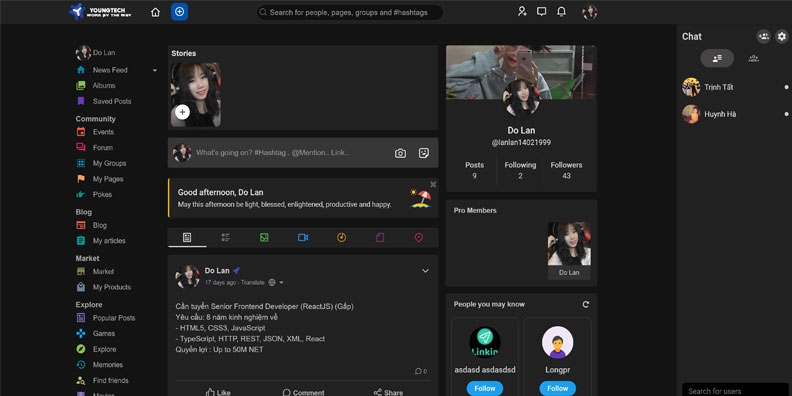Open friend requests icon in header

[522, 12]
